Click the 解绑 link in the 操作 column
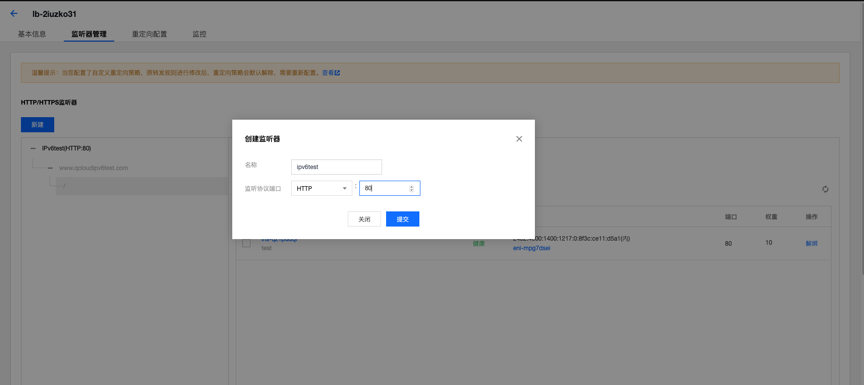 point(812,243)
